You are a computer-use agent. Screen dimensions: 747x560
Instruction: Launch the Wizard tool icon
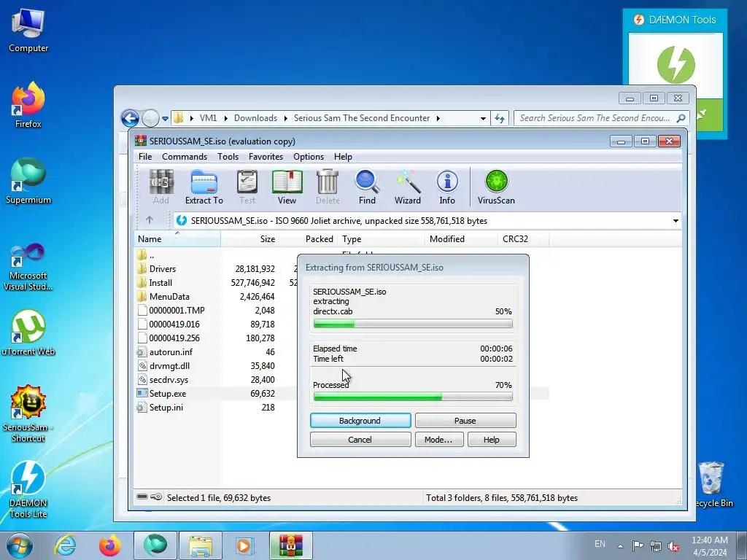407,187
